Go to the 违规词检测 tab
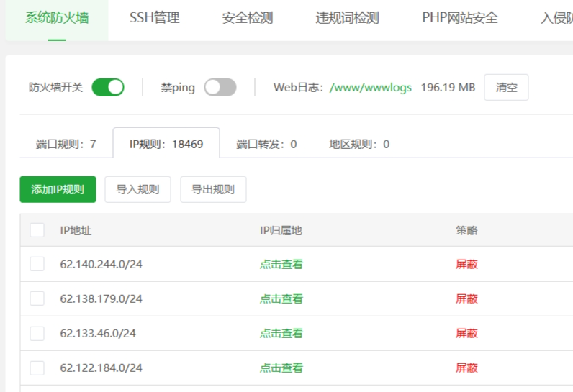This screenshot has width=573, height=392. 347,18
